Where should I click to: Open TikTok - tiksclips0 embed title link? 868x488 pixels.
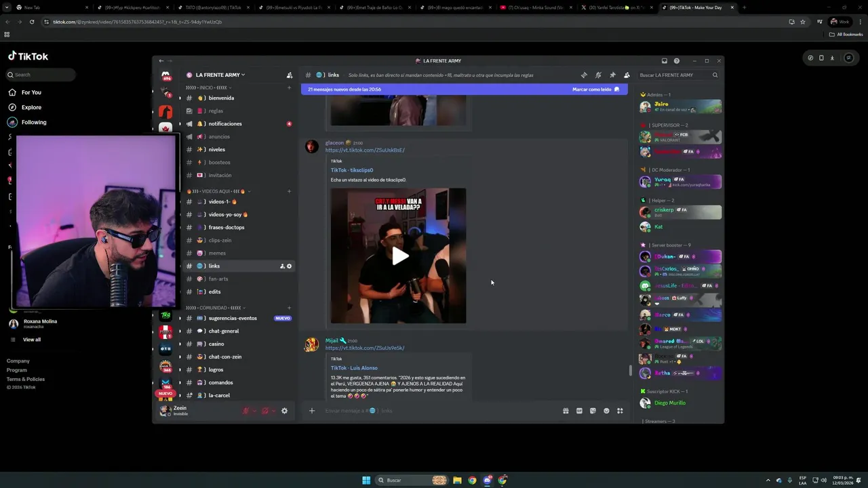[352, 170]
